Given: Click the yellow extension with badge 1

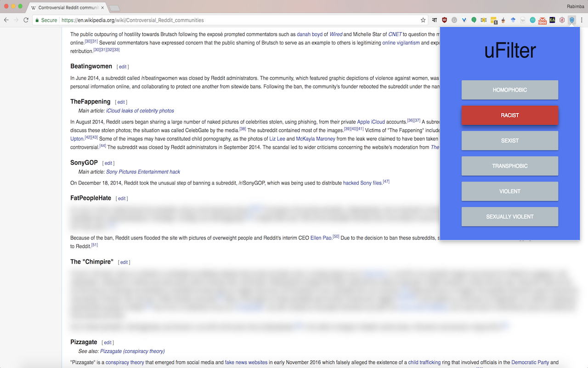Looking at the screenshot, I should 494,20.
